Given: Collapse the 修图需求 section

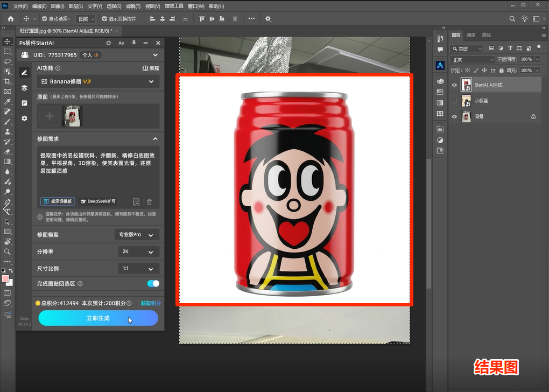Looking at the screenshot, I should pos(155,139).
